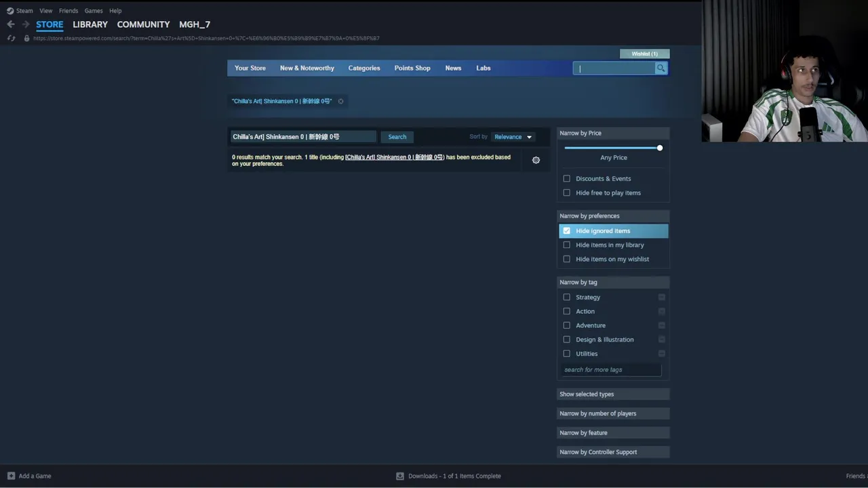Open Your Store in nav bar

(250, 68)
